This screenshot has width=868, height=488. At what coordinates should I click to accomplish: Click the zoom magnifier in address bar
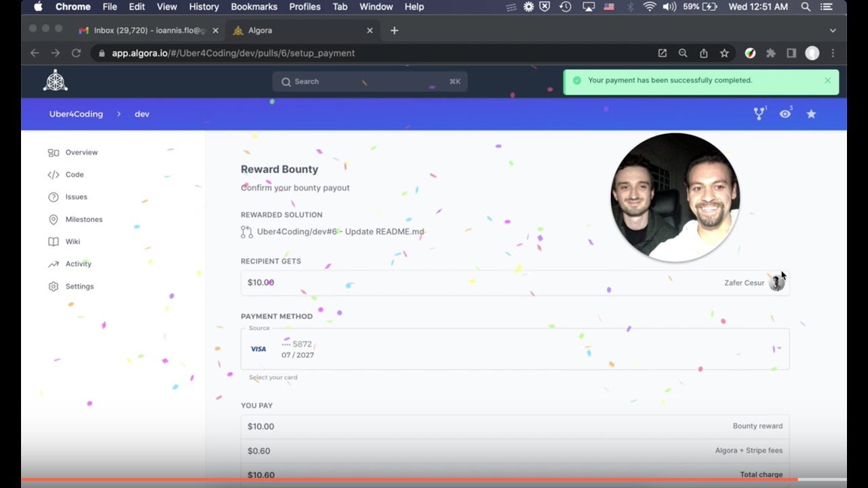[x=683, y=53]
